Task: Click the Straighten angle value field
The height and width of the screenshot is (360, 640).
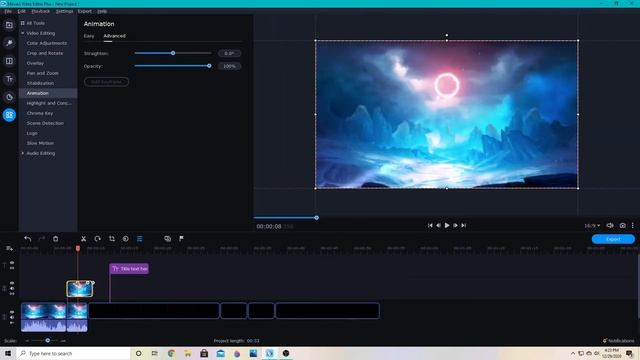Action: 229,53
